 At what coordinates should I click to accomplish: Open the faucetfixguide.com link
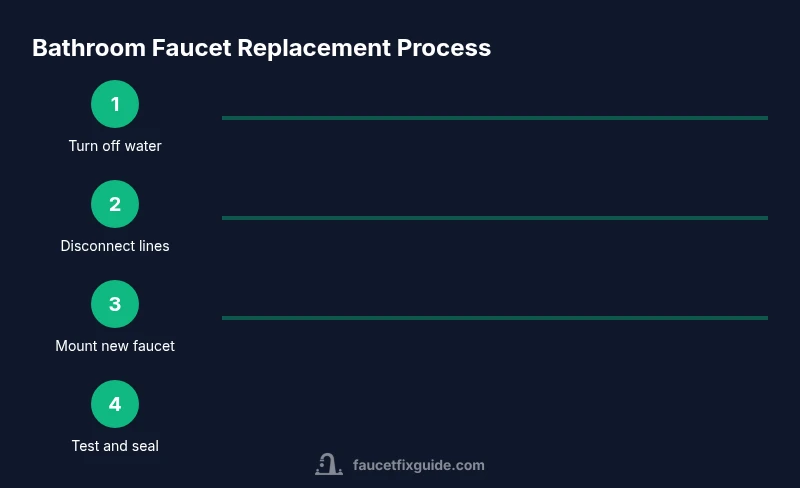pos(419,465)
